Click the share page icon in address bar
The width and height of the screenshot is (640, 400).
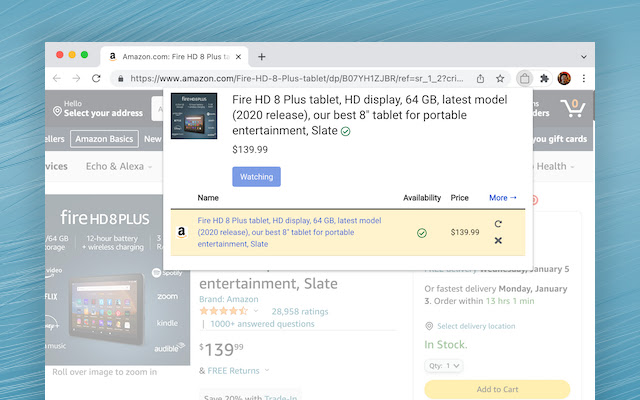click(x=480, y=78)
